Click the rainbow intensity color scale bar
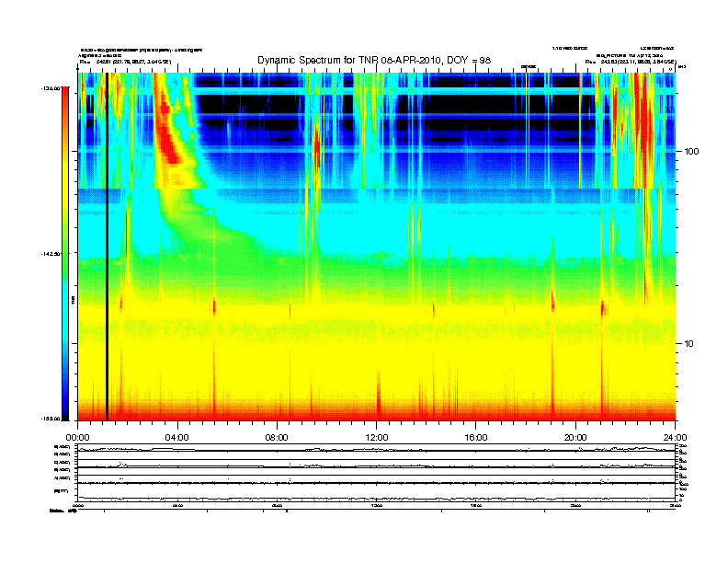 (x=65, y=253)
